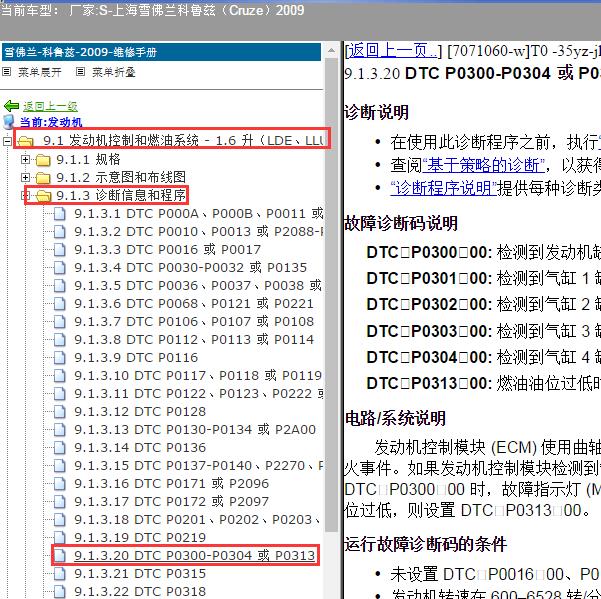Click document icon of 9.1.3.16 DTC P0171
Image resolution: width=601 pixels, height=599 pixels.
tap(59, 484)
